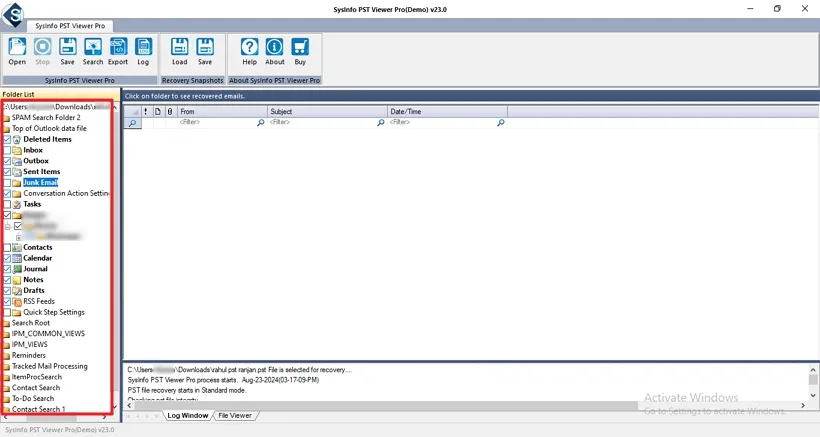820x437 pixels.
Task: Select the Notes folder
Action: [x=33, y=280]
